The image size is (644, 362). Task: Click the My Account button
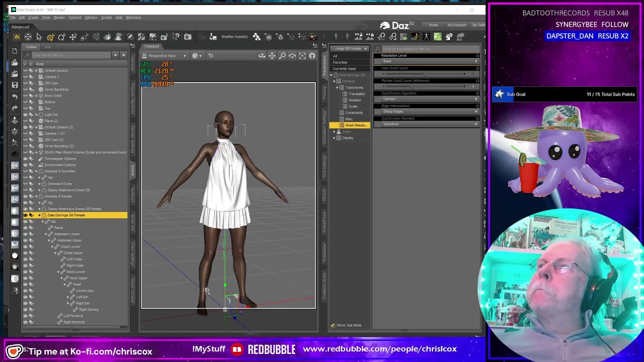[x=457, y=25]
